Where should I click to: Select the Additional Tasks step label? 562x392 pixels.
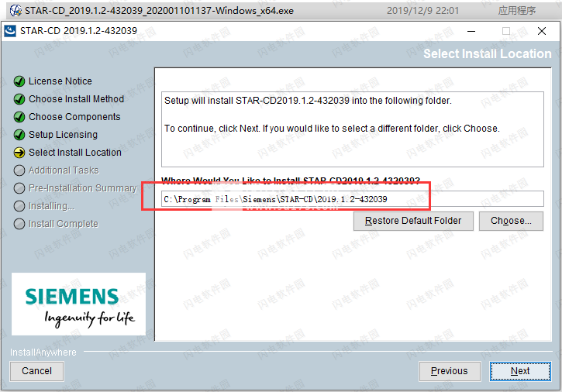click(x=64, y=170)
